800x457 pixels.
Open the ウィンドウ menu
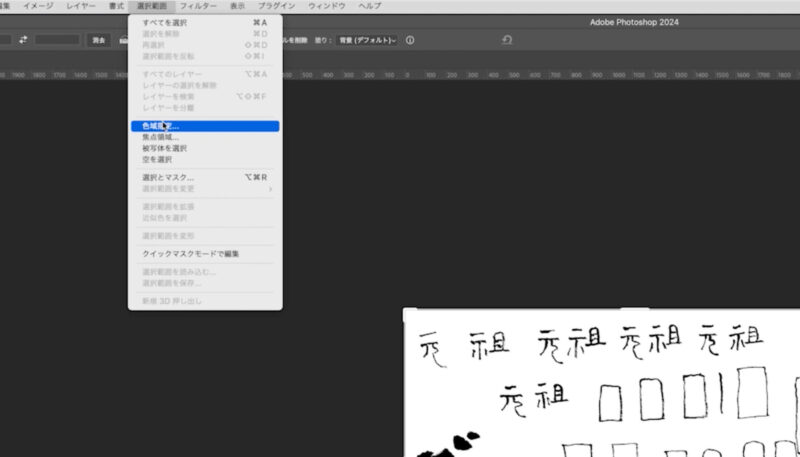coord(327,6)
